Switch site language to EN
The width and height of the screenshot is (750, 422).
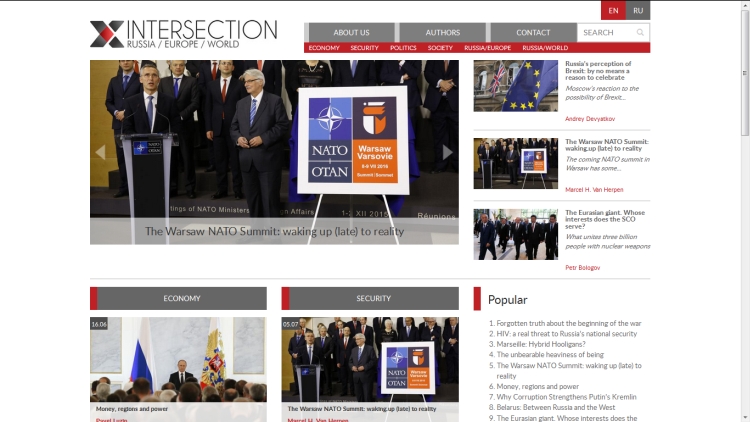click(x=613, y=11)
